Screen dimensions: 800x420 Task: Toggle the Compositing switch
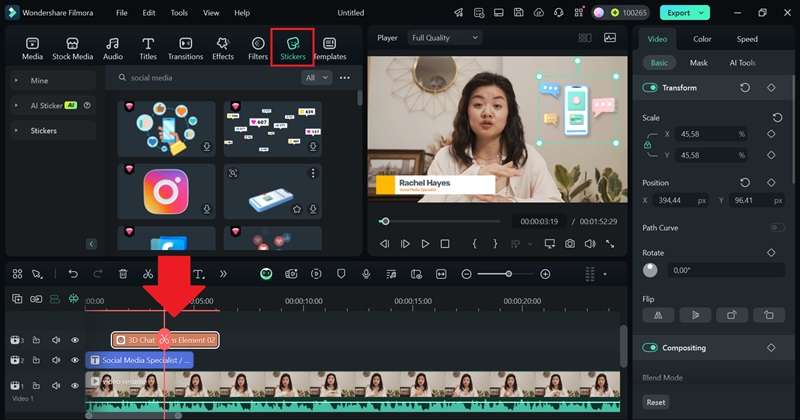[x=650, y=348]
